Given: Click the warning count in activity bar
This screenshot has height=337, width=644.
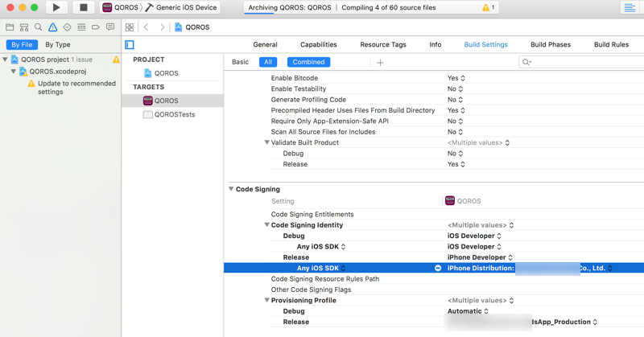Looking at the screenshot, I should pyautogui.click(x=488, y=8).
